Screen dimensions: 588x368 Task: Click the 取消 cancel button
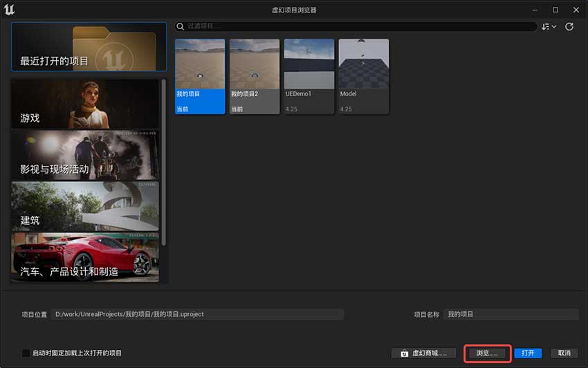(x=564, y=353)
